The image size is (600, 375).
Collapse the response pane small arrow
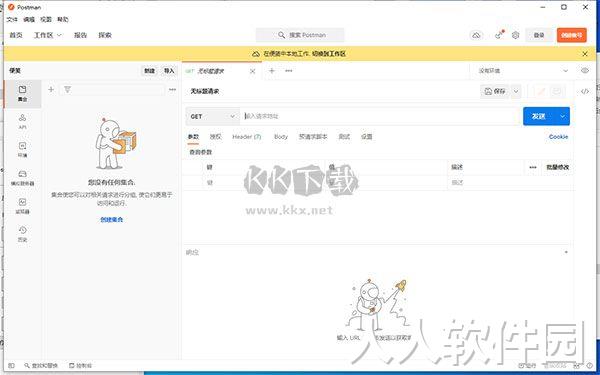tap(566, 252)
